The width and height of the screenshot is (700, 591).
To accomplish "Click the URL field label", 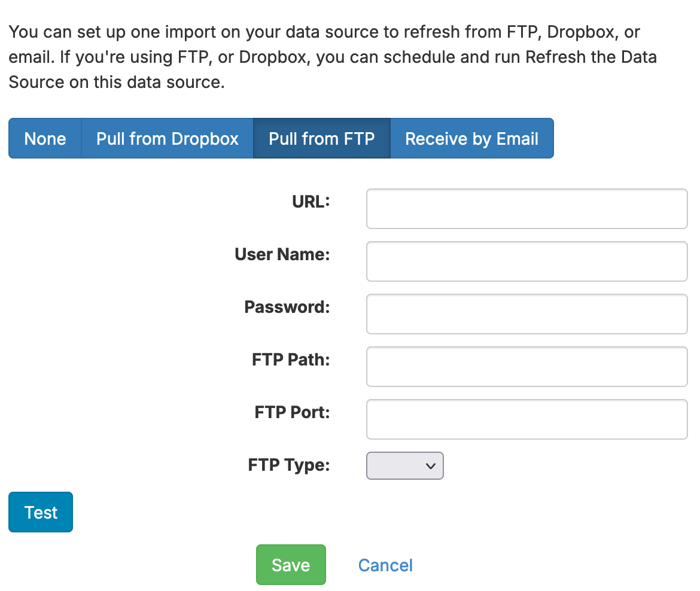I will tap(311, 202).
